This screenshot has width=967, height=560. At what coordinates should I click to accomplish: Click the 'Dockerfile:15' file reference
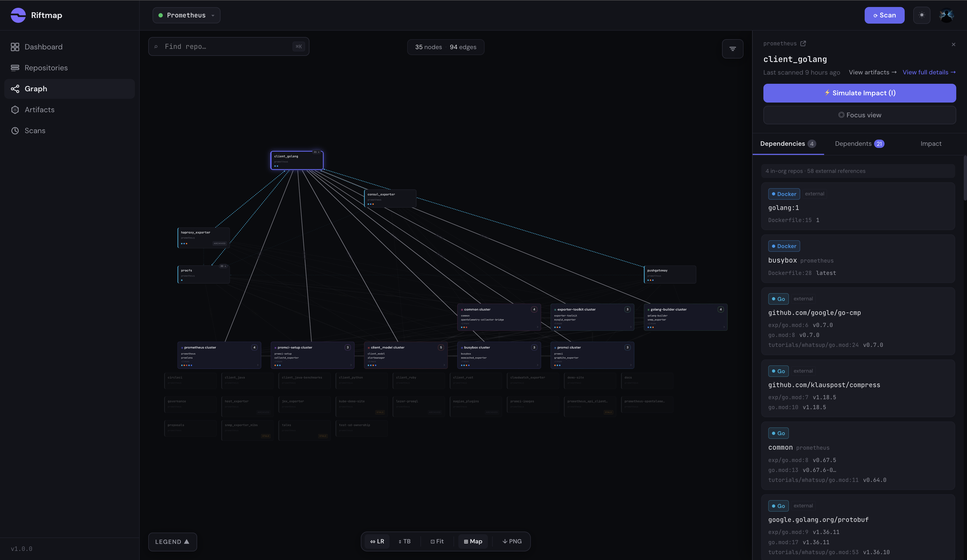coord(790,220)
